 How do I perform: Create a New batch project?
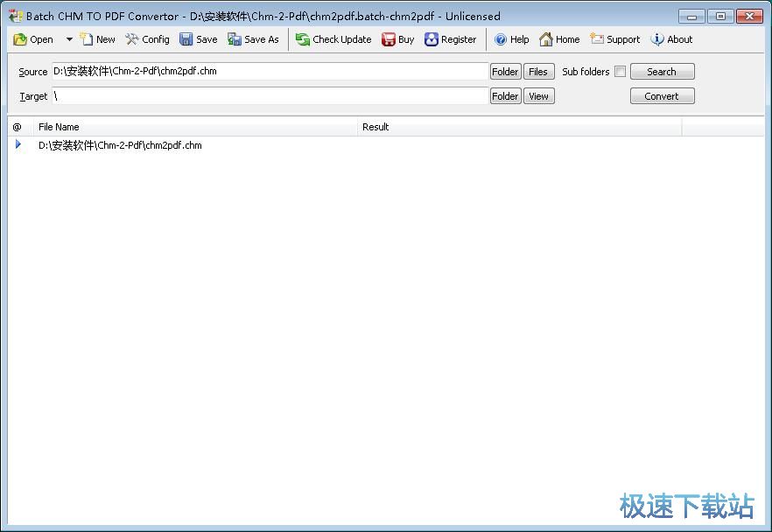tap(98, 39)
